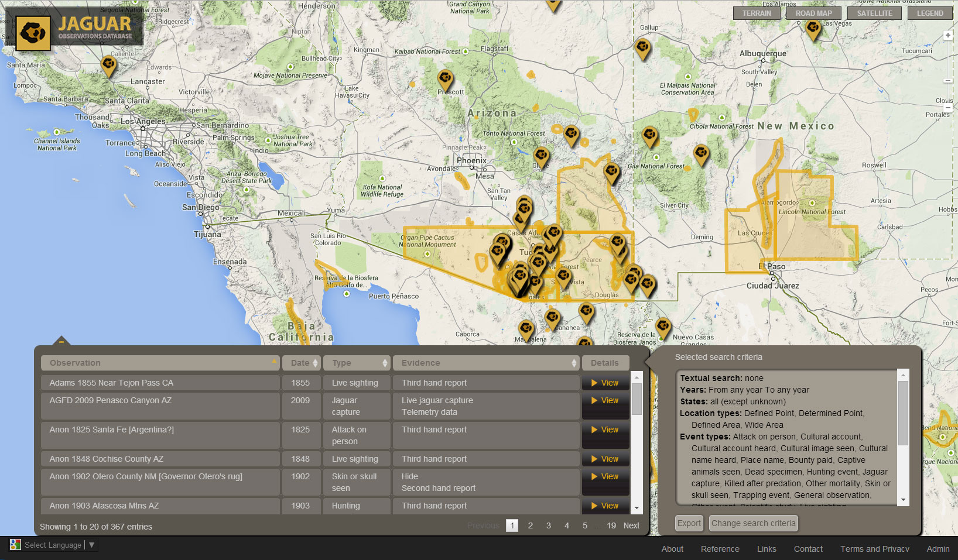The height and width of the screenshot is (560, 958).
Task: Open the About page link
Action: pos(672,549)
